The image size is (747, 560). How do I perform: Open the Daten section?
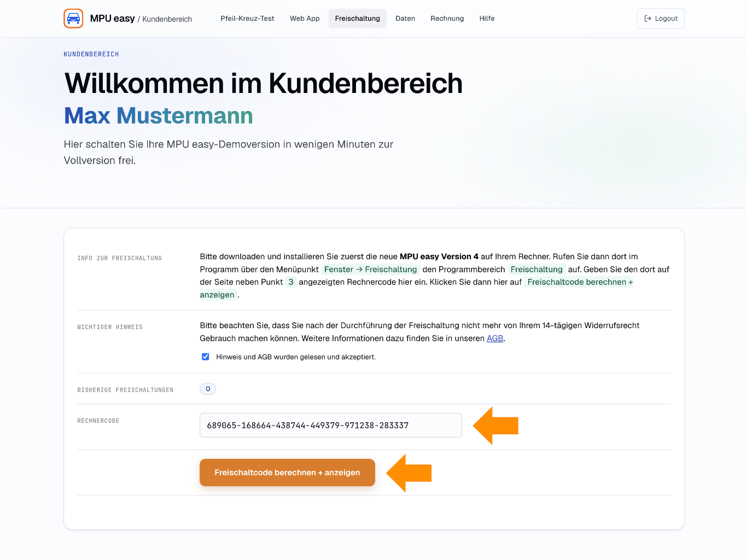click(405, 19)
